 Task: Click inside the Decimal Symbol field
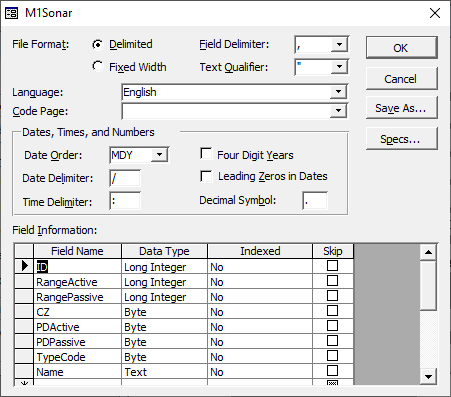[x=315, y=201]
